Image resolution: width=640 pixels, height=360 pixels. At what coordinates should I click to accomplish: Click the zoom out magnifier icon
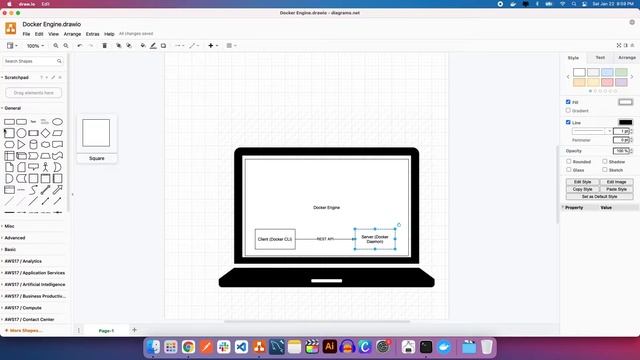(x=66, y=46)
